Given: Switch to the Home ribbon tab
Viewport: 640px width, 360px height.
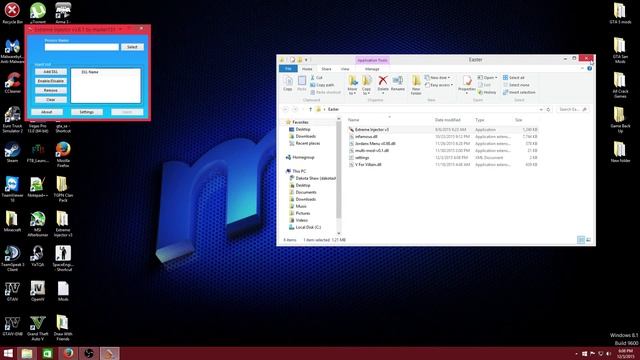Looking at the screenshot, I should point(307,69).
